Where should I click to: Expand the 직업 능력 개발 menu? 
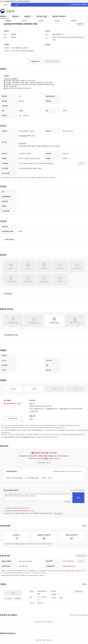(x=43, y=17)
